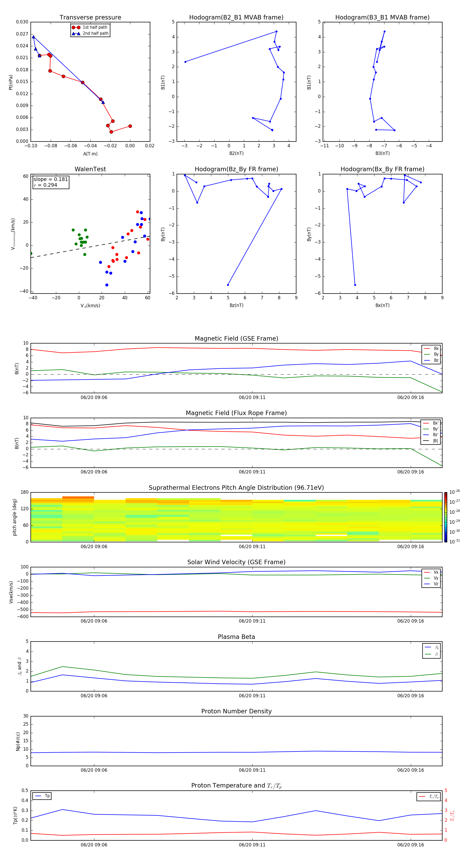Click the 'Np(#/cc)' y-axis label
The image size is (473, 868).
click(18, 741)
